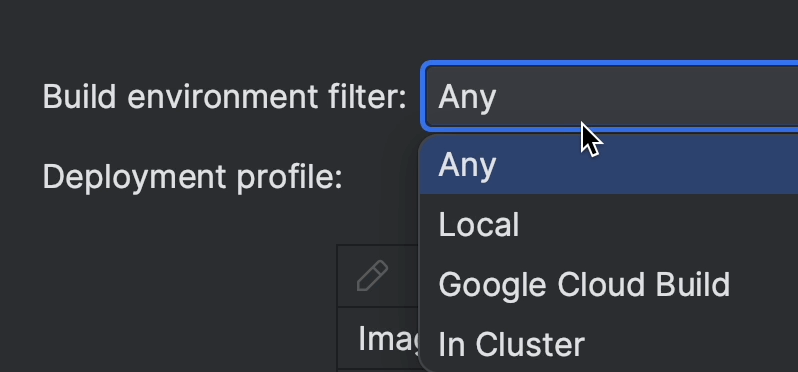
Task: Filter builds by Google Cloud Build
Action: [609, 284]
